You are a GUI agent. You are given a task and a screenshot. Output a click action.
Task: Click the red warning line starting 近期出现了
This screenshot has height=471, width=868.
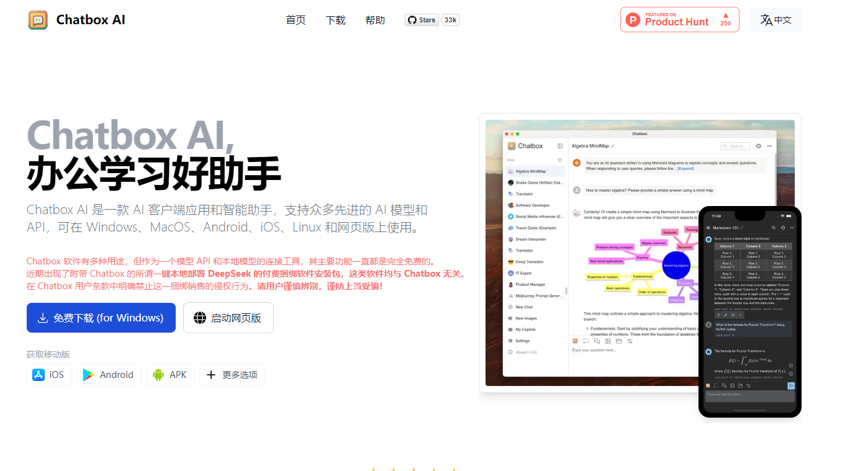(x=246, y=274)
